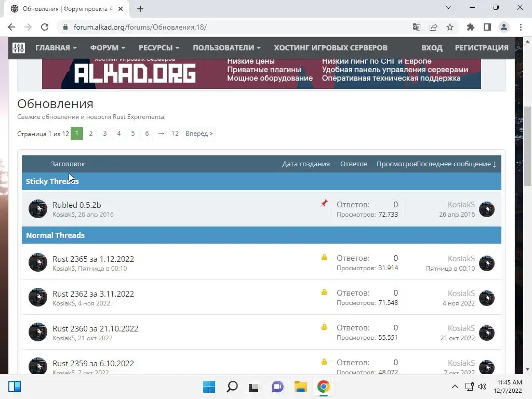
Task: Open thread Rust 2365 за 1.12.2022
Action: (x=93, y=259)
